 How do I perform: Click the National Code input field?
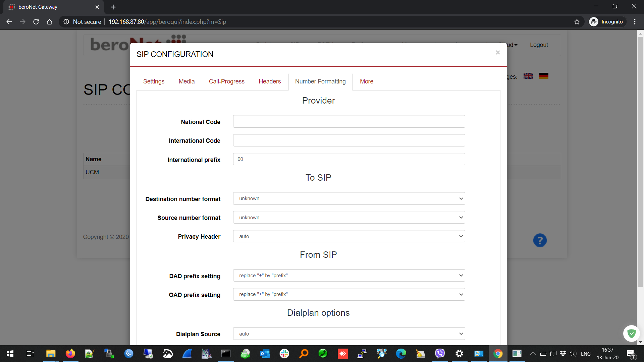[349, 122]
